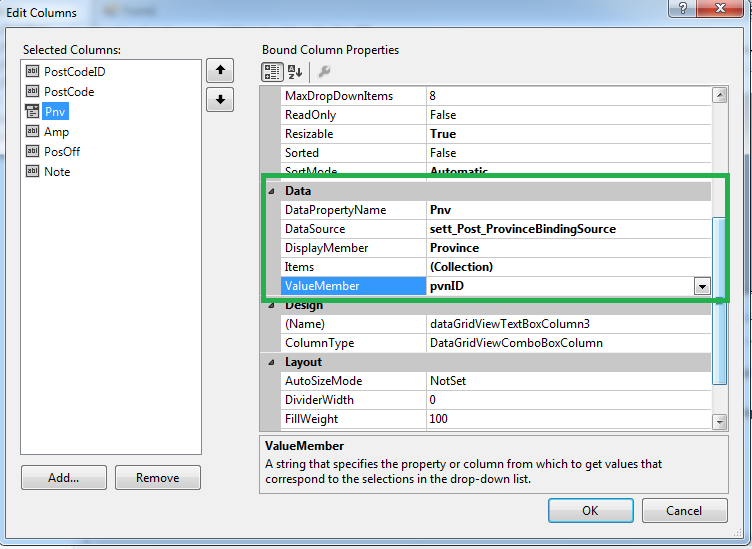The image size is (752, 549).
Task: Click the Add... button
Action: click(64, 478)
